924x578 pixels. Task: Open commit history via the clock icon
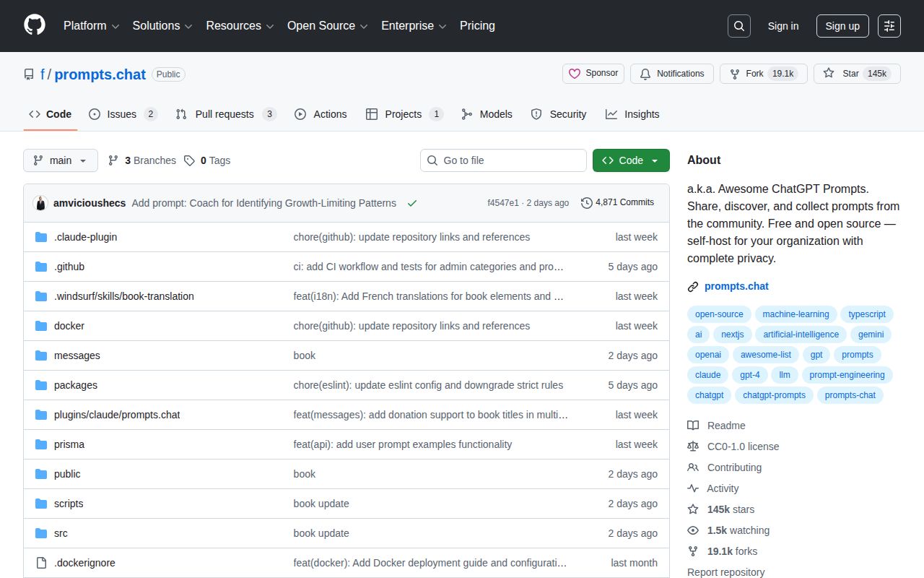(586, 203)
